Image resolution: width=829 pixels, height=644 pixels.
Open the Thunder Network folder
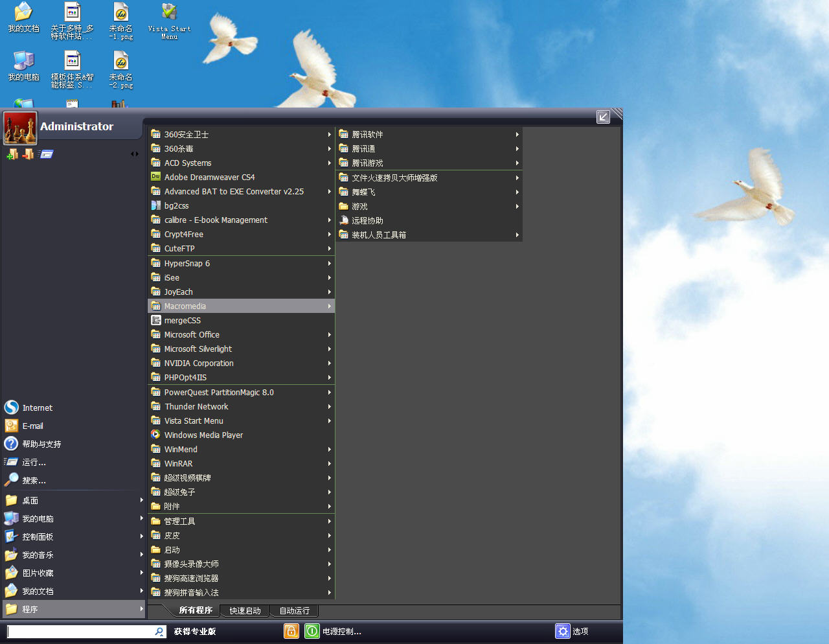[x=241, y=406]
